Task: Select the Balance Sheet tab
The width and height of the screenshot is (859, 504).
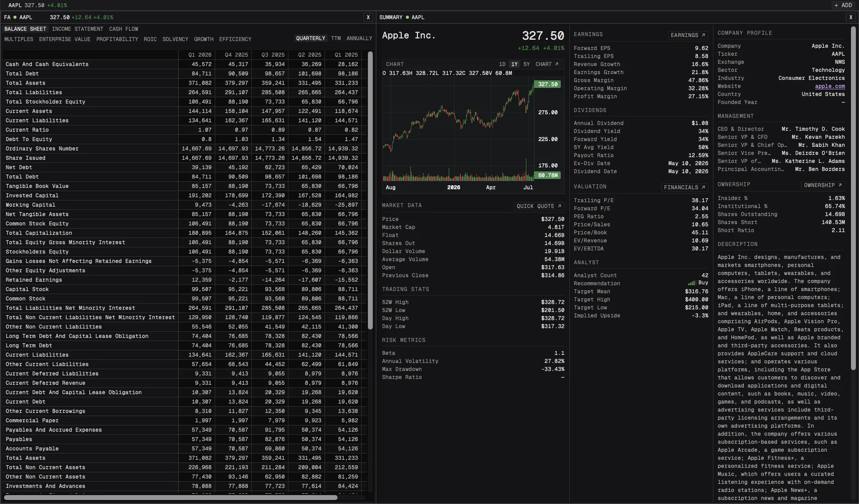Action: pos(25,29)
